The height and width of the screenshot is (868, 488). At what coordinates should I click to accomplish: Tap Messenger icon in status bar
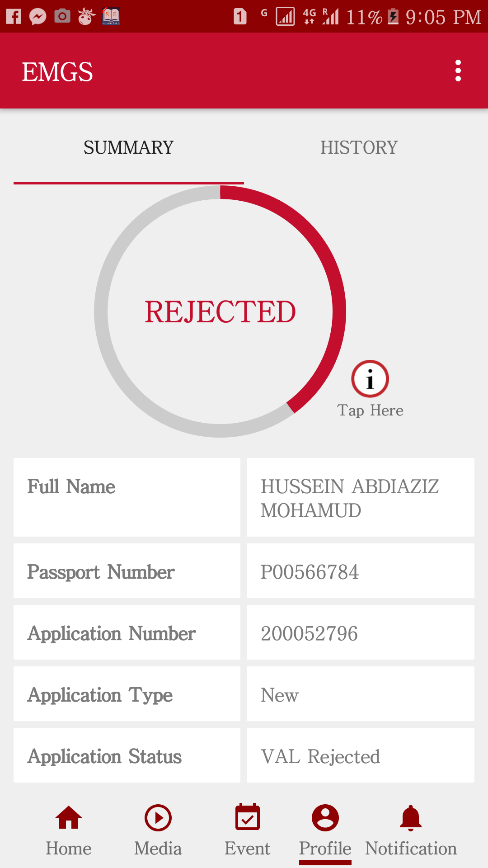coord(38,17)
